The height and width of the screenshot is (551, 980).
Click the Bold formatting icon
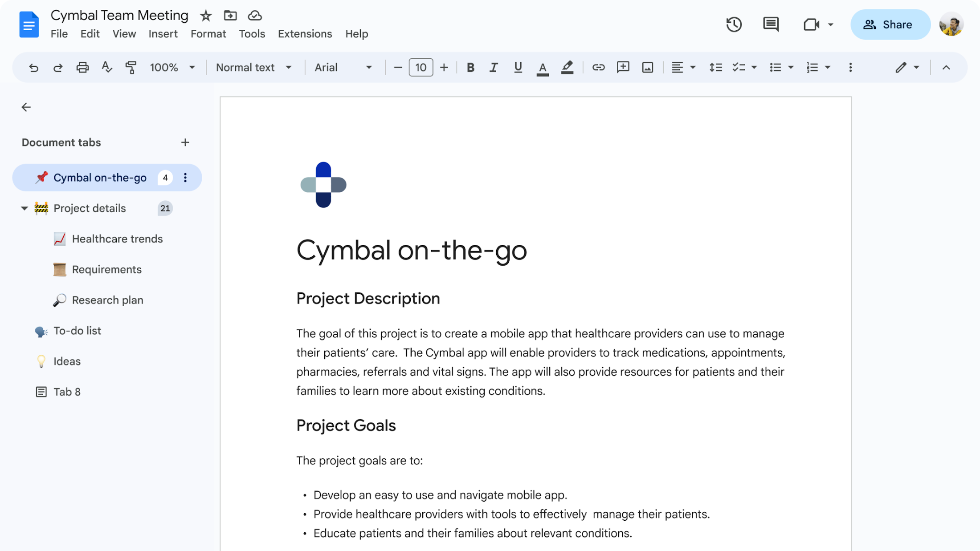[469, 67]
